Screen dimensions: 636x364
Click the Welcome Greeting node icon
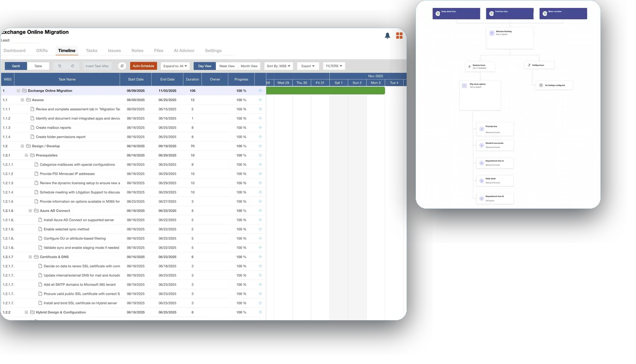pyautogui.click(x=492, y=33)
